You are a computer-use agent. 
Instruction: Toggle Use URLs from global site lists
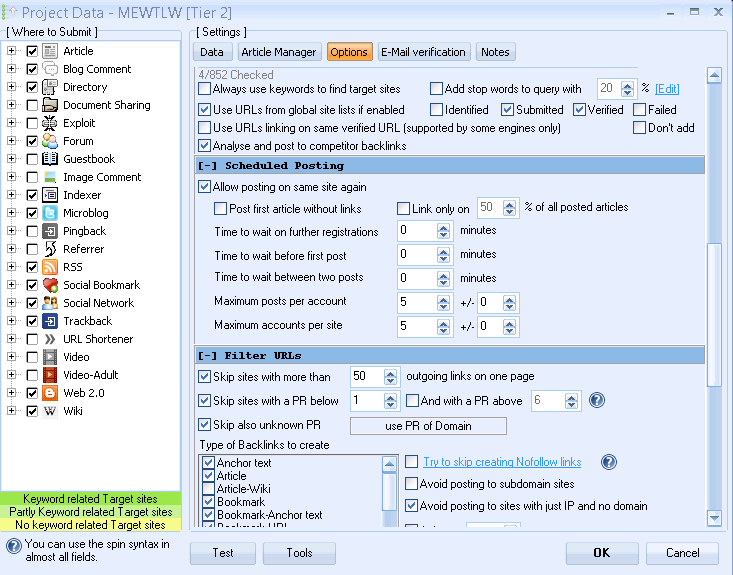click(204, 110)
